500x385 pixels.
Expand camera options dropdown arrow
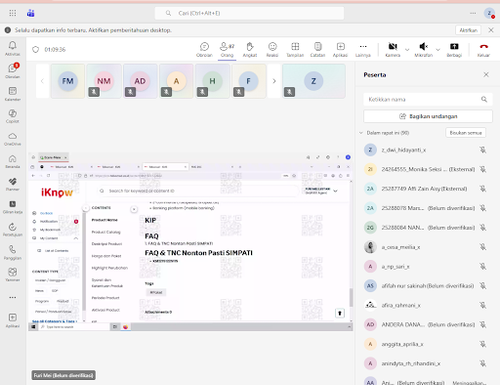[x=407, y=50]
